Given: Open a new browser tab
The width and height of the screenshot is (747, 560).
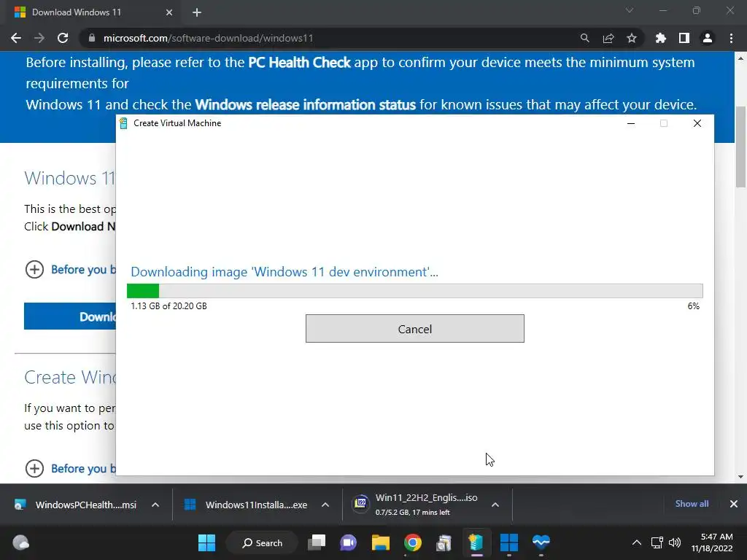Looking at the screenshot, I should 197,12.
